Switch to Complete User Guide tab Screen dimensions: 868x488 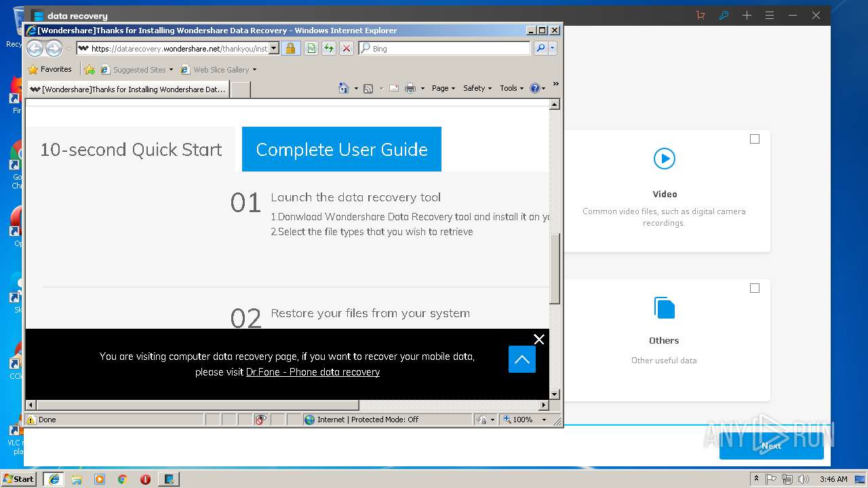click(342, 149)
